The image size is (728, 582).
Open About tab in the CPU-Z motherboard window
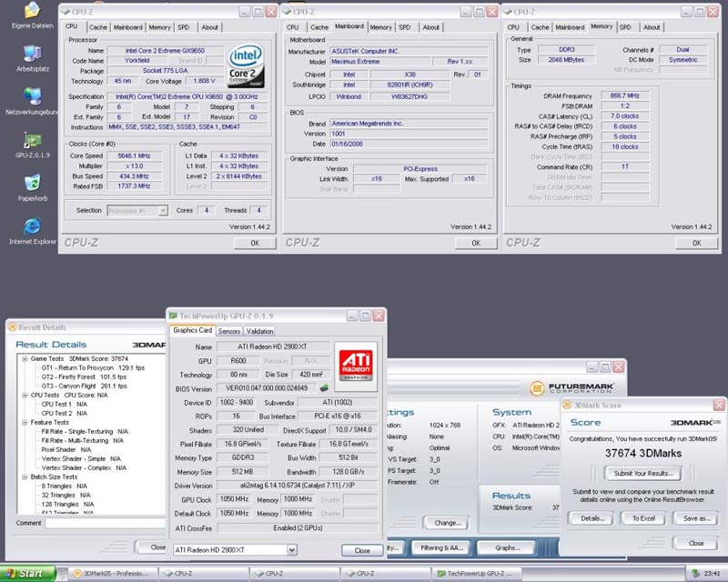pos(430,27)
